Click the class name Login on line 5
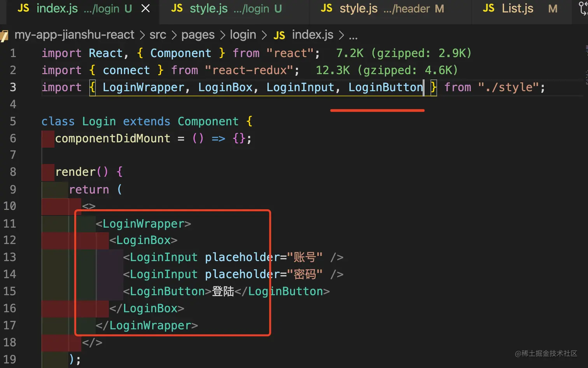Image resolution: width=588 pixels, height=368 pixels. [x=99, y=121]
